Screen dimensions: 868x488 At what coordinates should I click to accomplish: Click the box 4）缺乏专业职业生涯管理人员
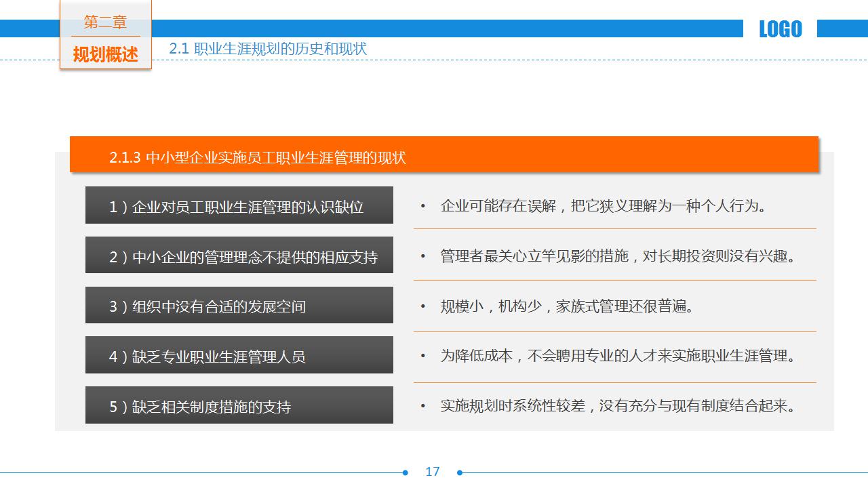pyautogui.click(x=239, y=354)
